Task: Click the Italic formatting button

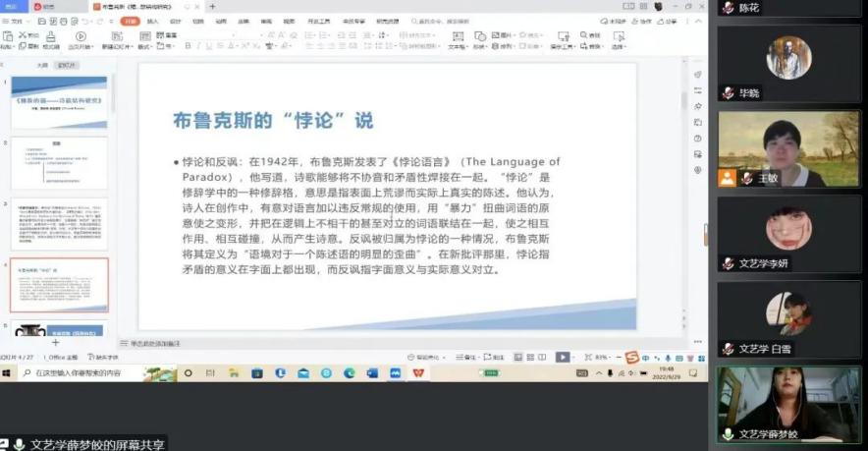Action: (198, 46)
